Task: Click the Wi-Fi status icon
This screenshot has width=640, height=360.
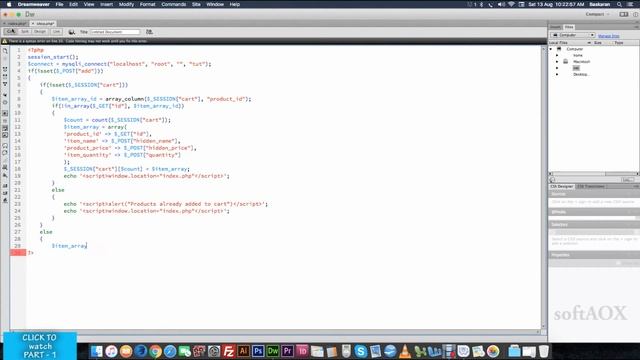Action: coord(511,4)
